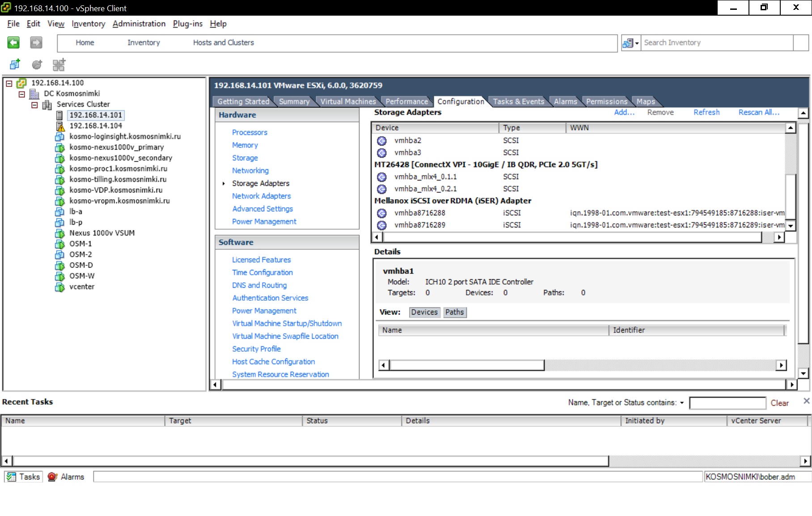Close the Recent Tasks panel
This screenshot has height=516, width=812.
pos(806,401)
